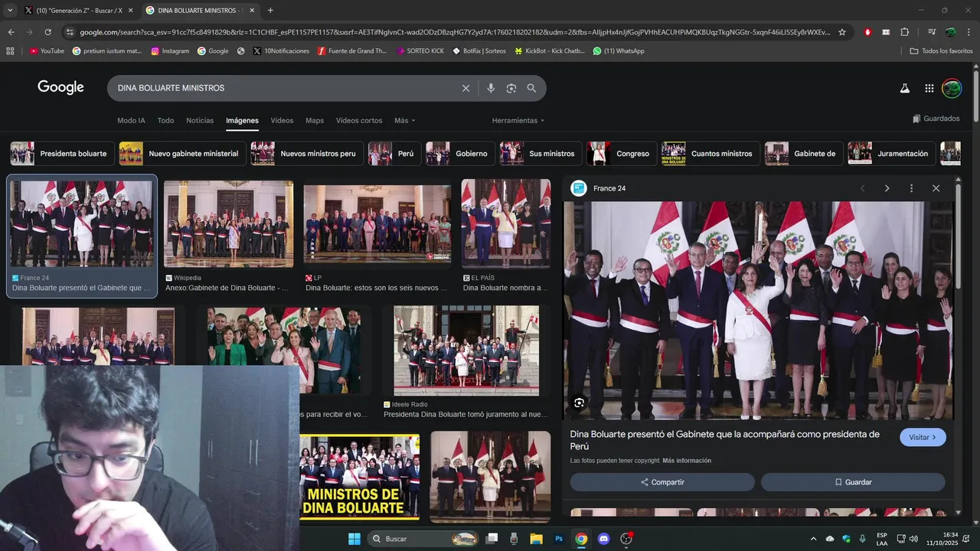The width and height of the screenshot is (980, 551).
Task: Open the YouTube bookmark
Action: tap(47, 51)
